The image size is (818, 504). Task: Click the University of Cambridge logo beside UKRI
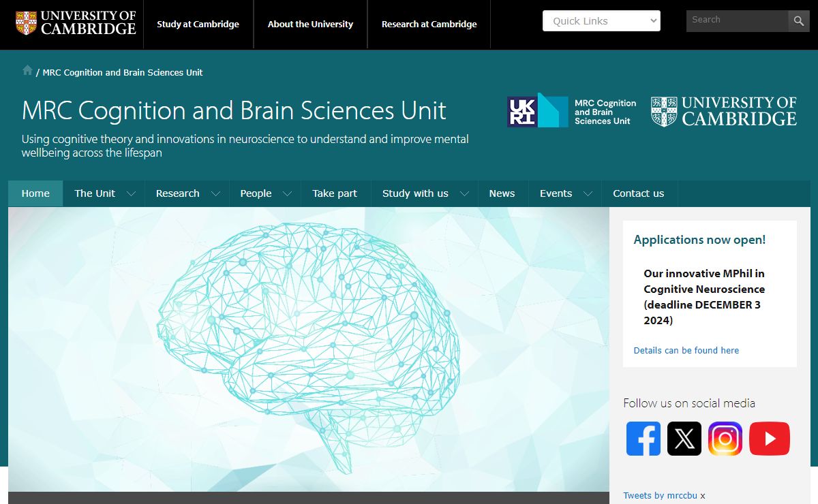[724, 111]
